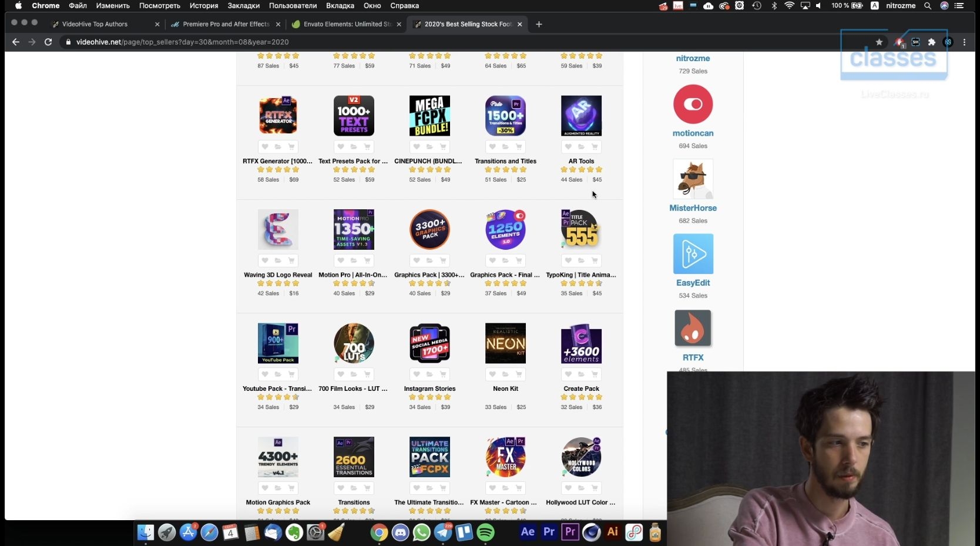
Task: Add Transitions and Titles to cart
Action: coord(519,147)
